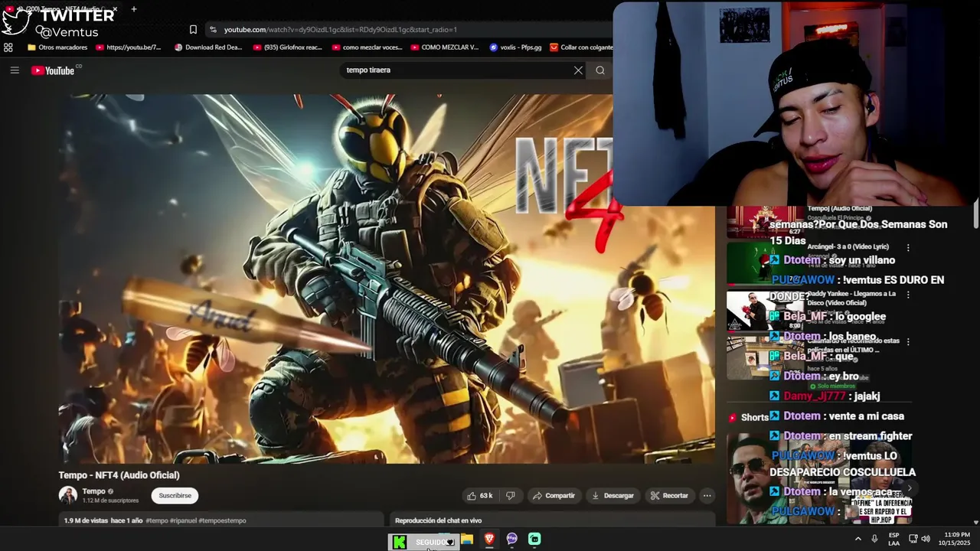Open the volume tray icon
The image size is (980, 551).
926,539
